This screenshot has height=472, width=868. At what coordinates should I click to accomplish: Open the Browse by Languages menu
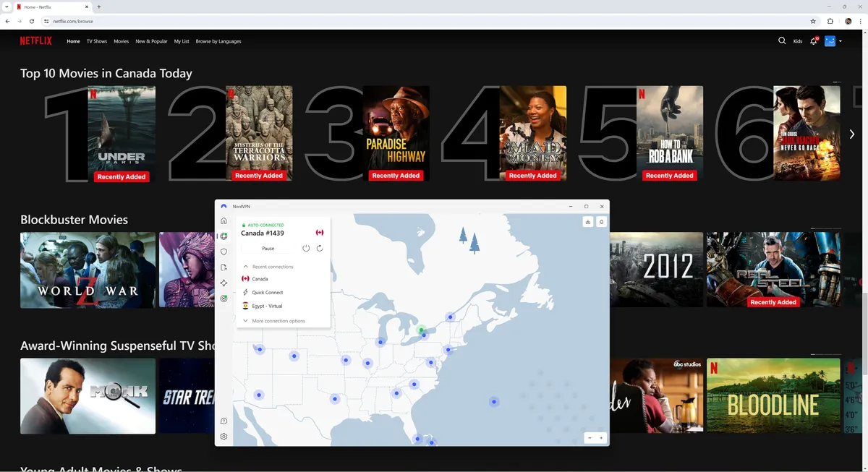point(218,41)
